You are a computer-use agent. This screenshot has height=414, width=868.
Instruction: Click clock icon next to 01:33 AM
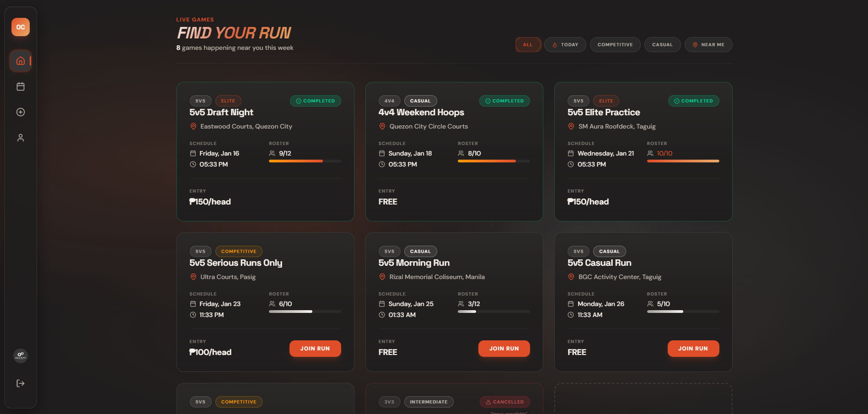point(382,315)
